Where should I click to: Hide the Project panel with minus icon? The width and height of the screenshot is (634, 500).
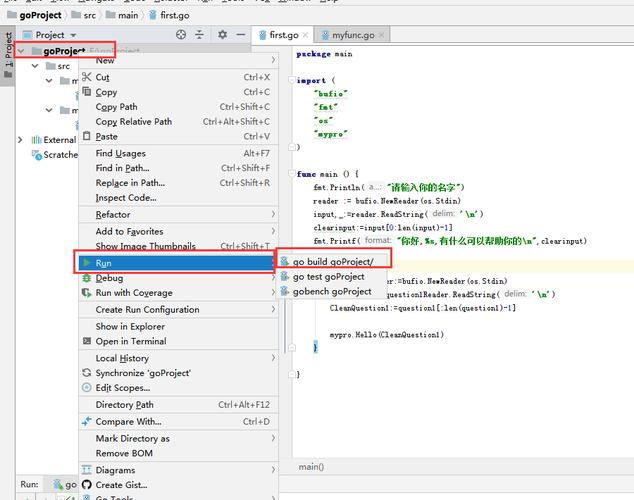pyautogui.click(x=241, y=35)
